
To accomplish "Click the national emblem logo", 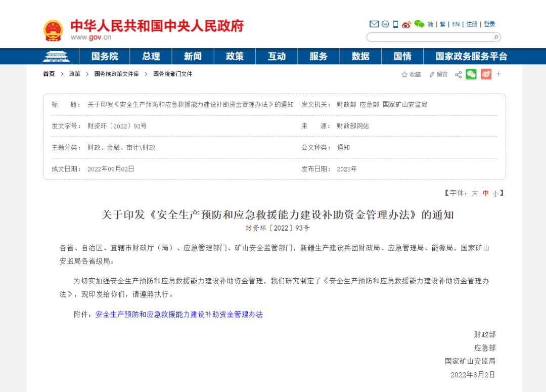I will point(53,30).
